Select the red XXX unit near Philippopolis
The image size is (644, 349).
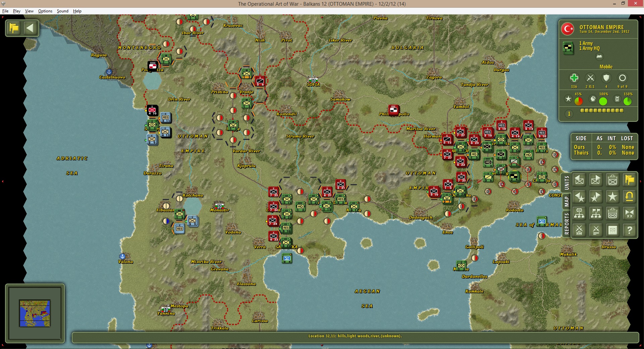[x=393, y=110]
